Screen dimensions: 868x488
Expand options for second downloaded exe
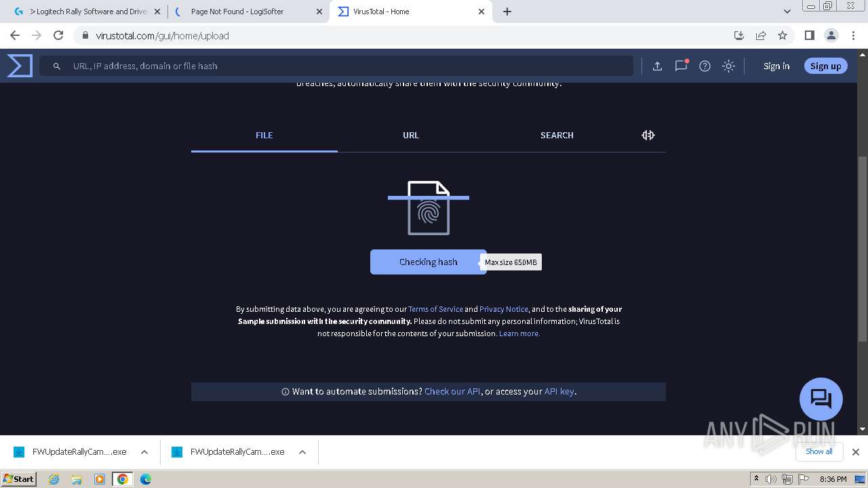click(x=302, y=452)
